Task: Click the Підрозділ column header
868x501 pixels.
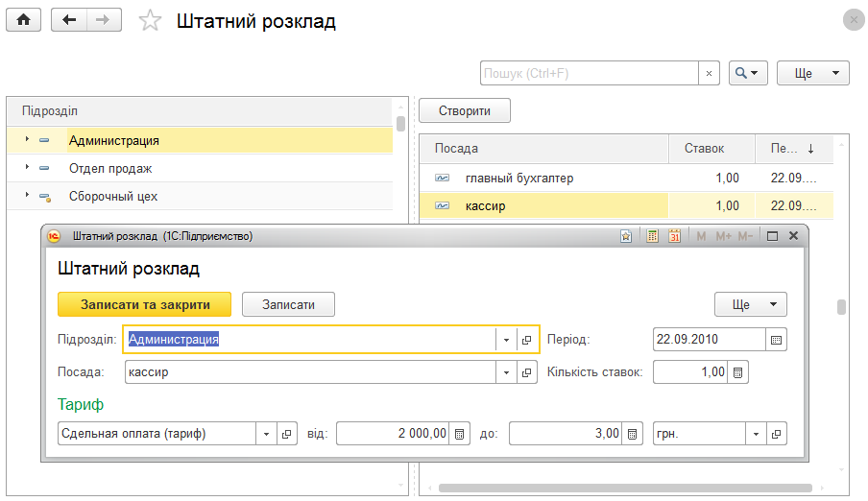Action: tap(200, 110)
